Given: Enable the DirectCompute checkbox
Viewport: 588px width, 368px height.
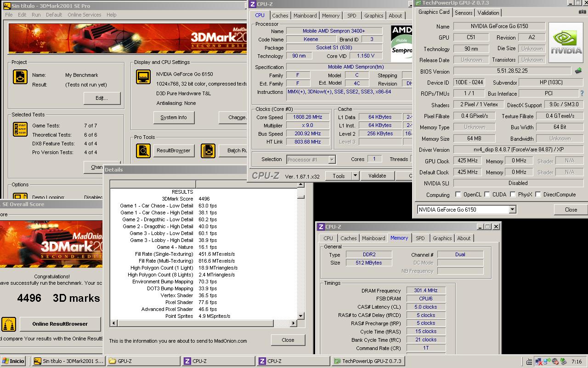Looking at the screenshot, I should [538, 195].
